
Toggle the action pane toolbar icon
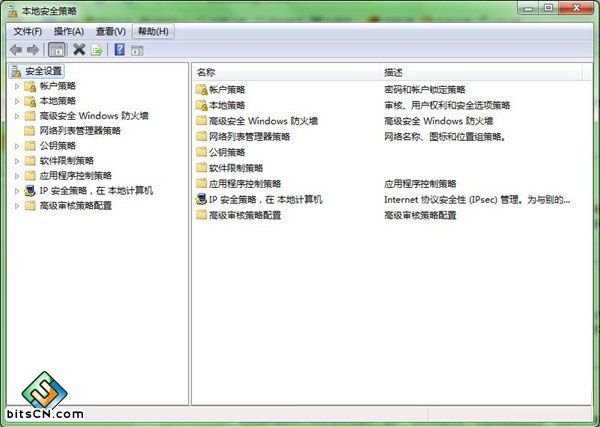pos(137,50)
